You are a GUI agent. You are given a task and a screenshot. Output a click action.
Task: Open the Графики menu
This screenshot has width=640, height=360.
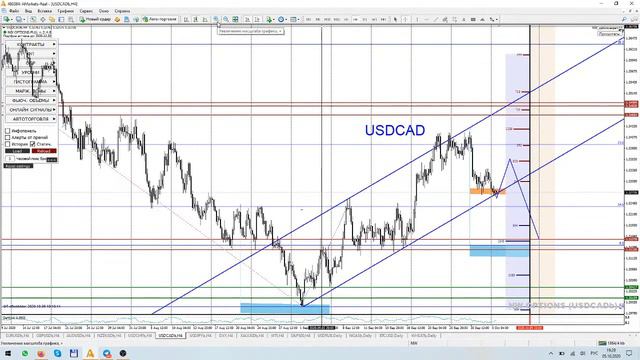pyautogui.click(x=65, y=11)
